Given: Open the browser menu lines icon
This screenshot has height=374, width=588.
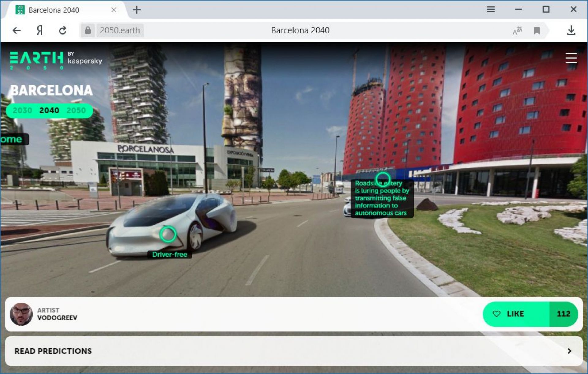Looking at the screenshot, I should (x=491, y=9).
